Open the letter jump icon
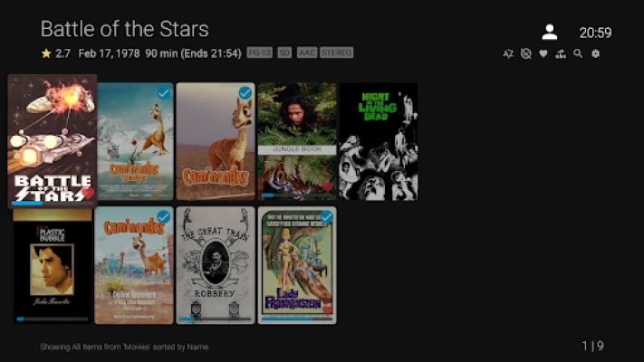644x362 pixels. coord(561,53)
